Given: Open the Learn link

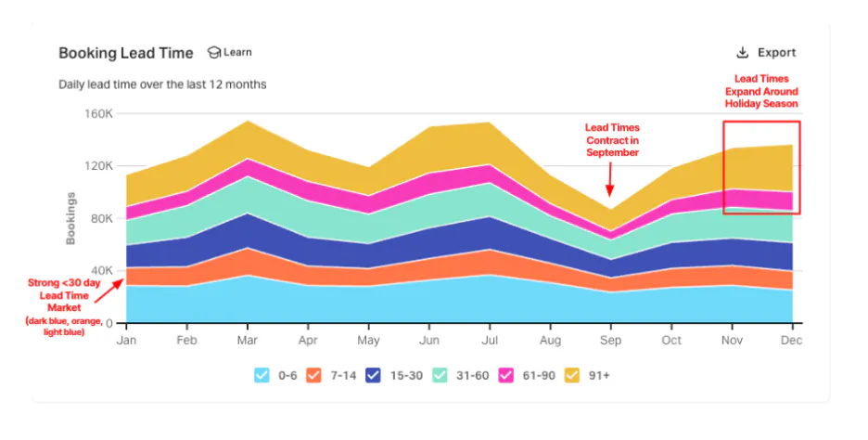Looking at the screenshot, I should tap(230, 52).
